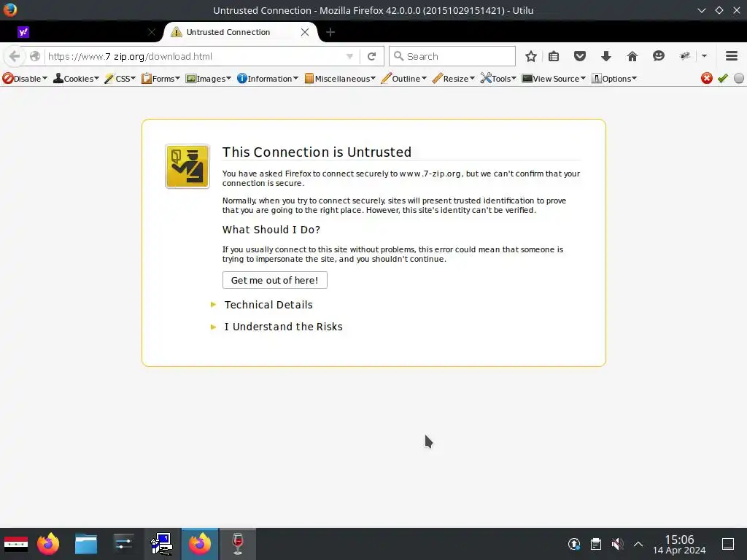
Task: Open new tab with plus icon
Action: (330, 32)
